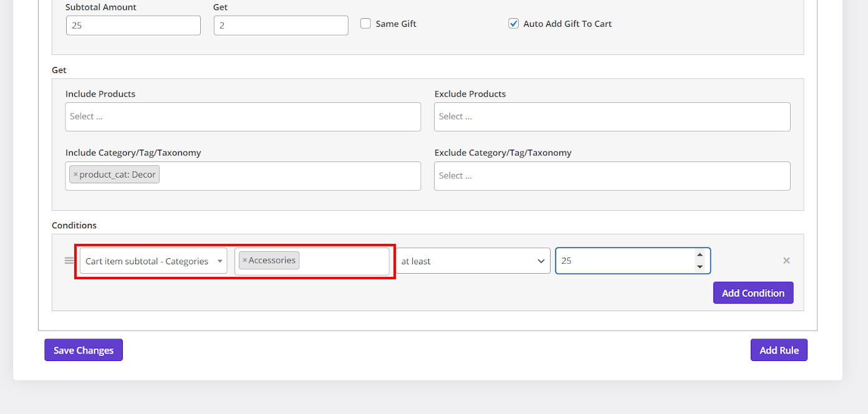Open the Include Products select box
The width and height of the screenshot is (868, 414).
[x=243, y=117]
